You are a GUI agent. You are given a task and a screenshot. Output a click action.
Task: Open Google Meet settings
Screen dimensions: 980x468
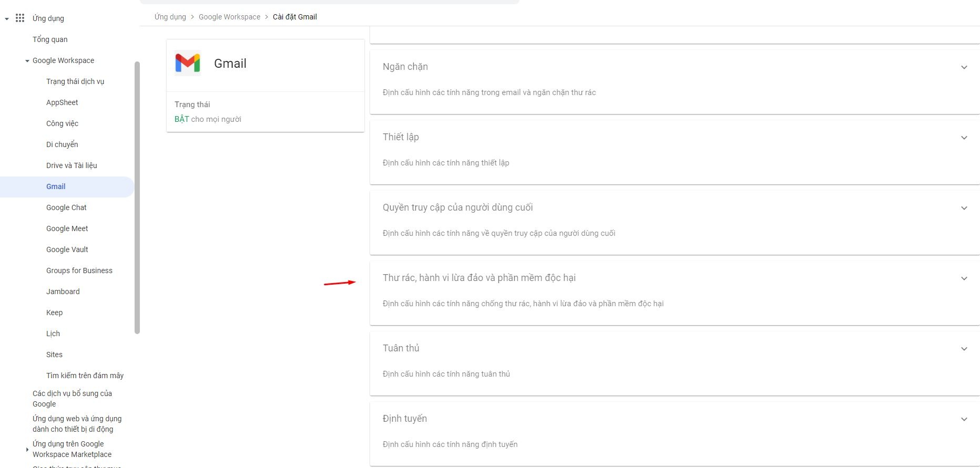67,228
